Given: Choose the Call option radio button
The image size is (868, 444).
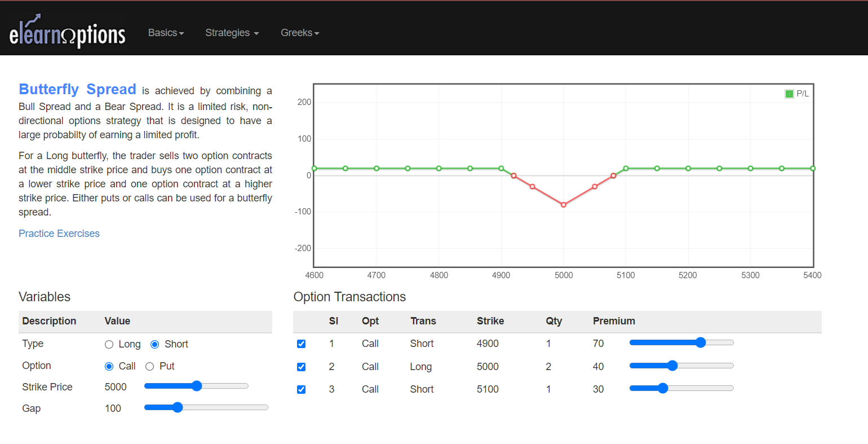Looking at the screenshot, I should tap(109, 367).
